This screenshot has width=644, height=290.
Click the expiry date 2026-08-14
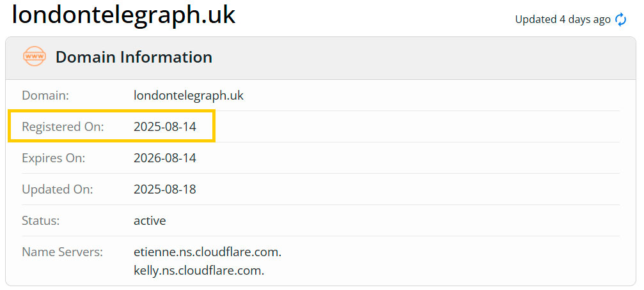tap(165, 158)
